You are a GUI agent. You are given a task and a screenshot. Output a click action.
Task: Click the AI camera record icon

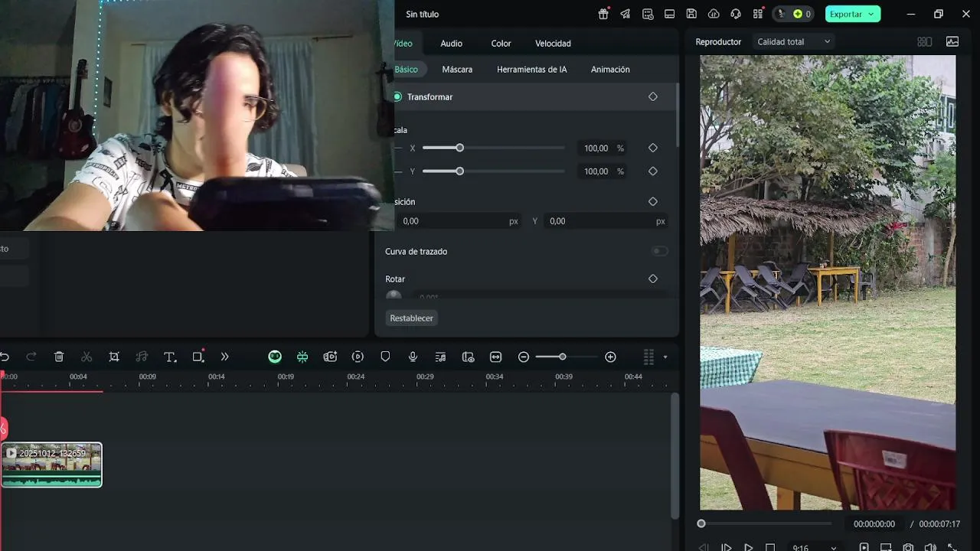[x=330, y=357]
